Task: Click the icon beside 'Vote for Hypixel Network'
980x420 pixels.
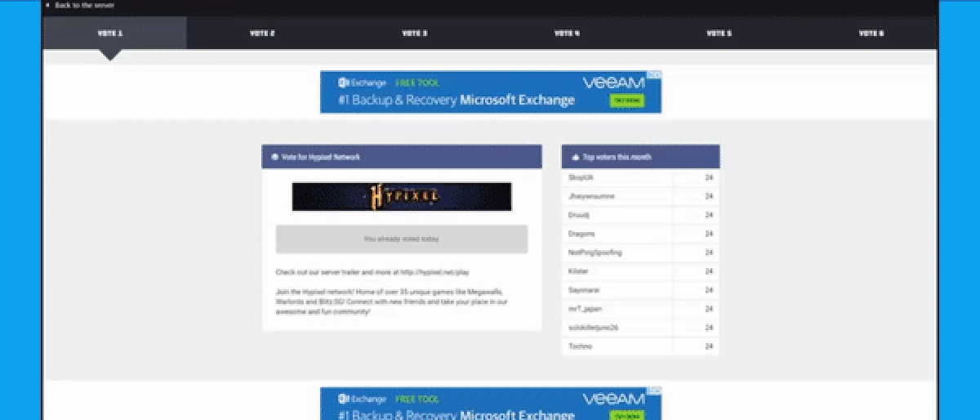Action: (x=274, y=157)
